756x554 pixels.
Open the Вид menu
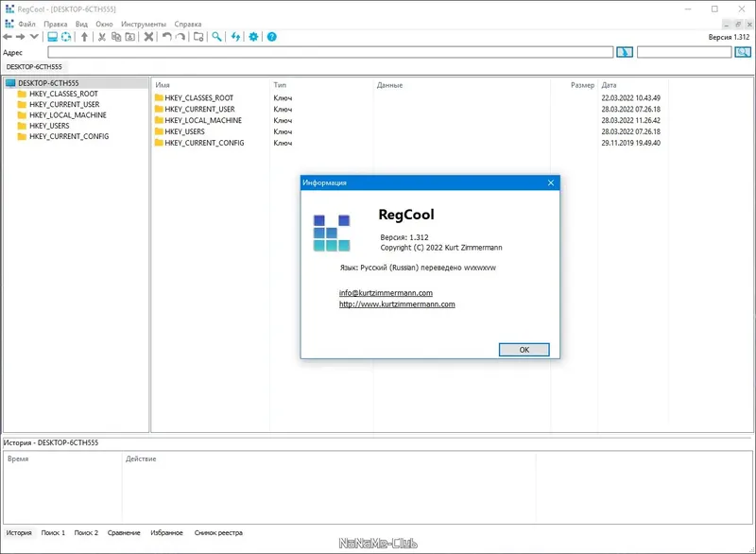(x=81, y=25)
